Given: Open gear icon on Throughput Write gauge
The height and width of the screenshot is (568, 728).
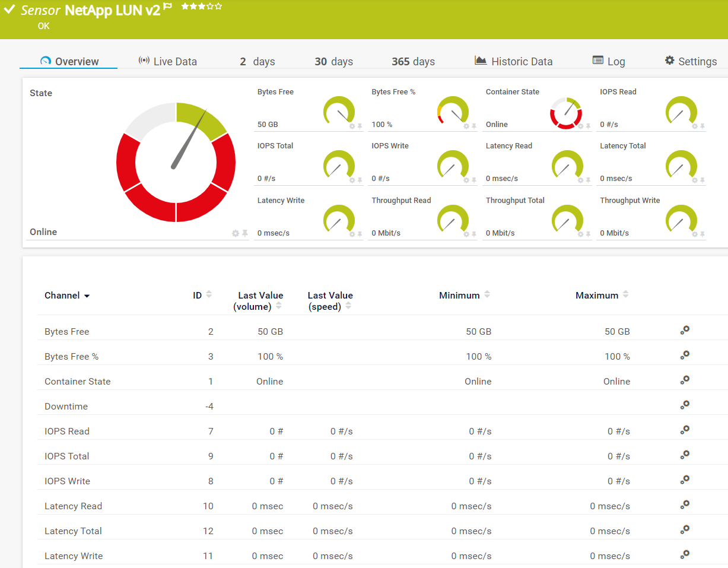Looking at the screenshot, I should pos(695,234).
